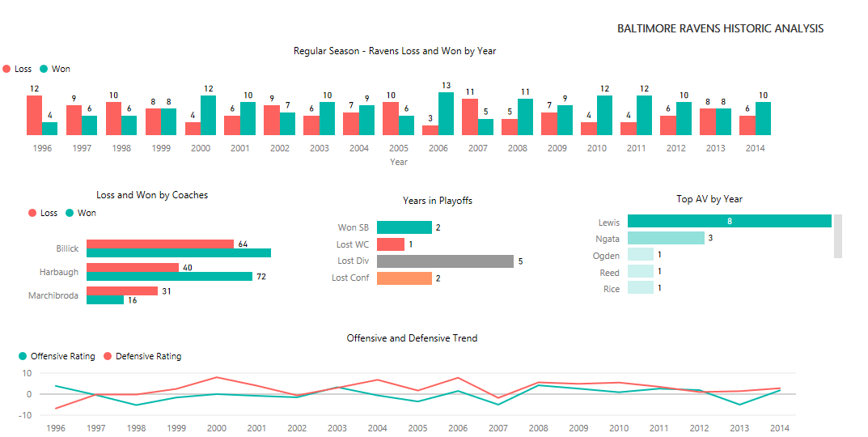Click the 2006 Loss bar labeled 3
Viewport: 868px width, 437px height.
pyautogui.click(x=430, y=130)
